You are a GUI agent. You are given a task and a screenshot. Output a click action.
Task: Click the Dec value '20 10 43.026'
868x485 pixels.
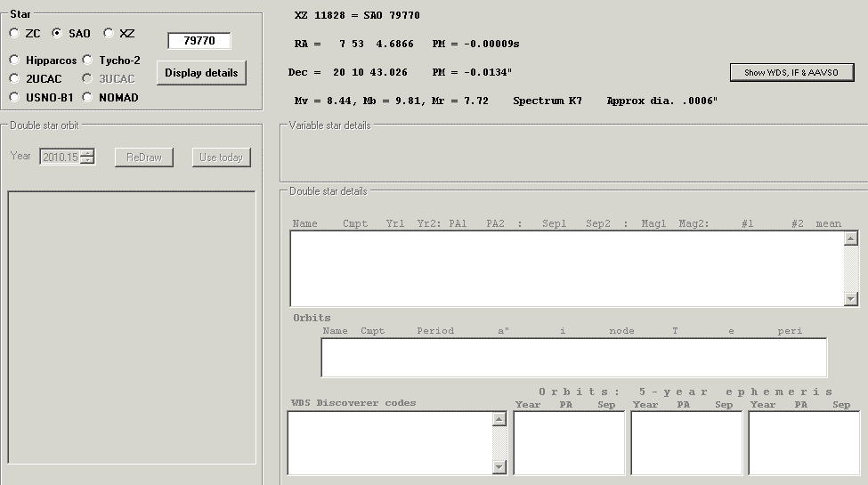369,73
